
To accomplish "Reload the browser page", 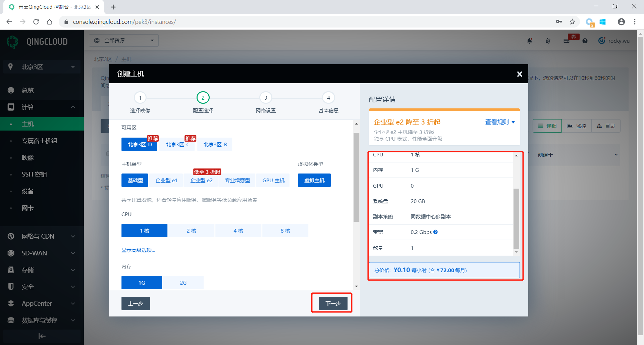I will click(x=36, y=22).
